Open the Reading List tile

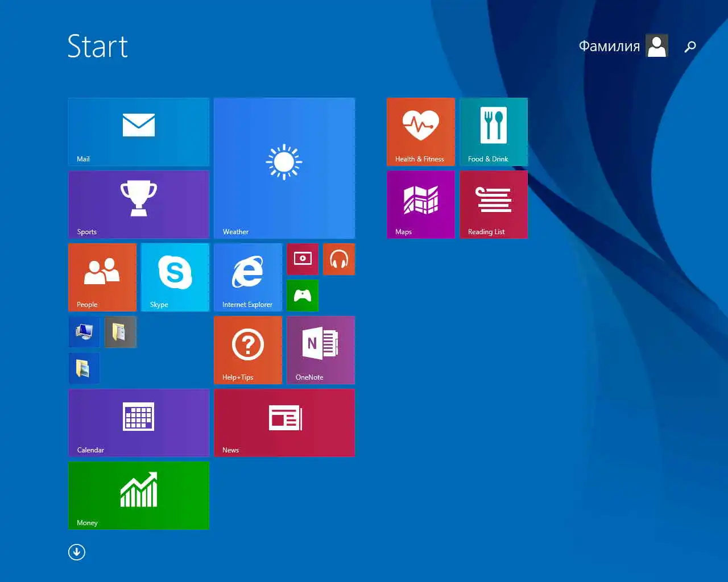pyautogui.click(x=494, y=205)
